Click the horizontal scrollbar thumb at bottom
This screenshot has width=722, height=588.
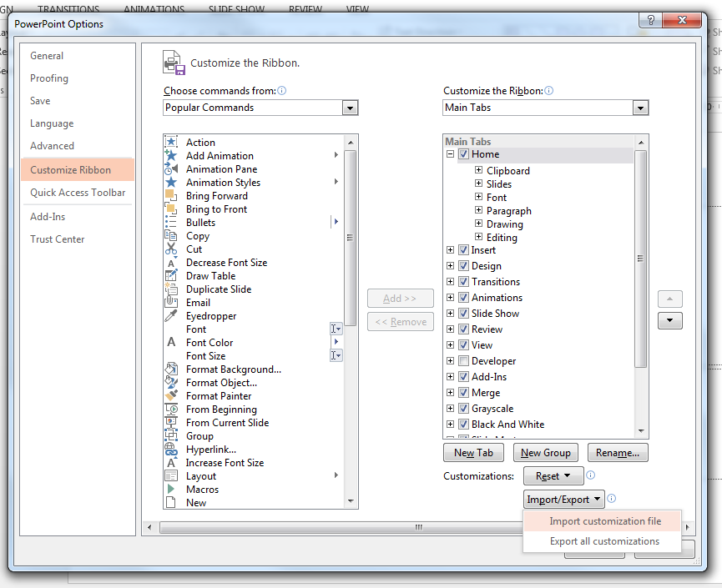341,527
